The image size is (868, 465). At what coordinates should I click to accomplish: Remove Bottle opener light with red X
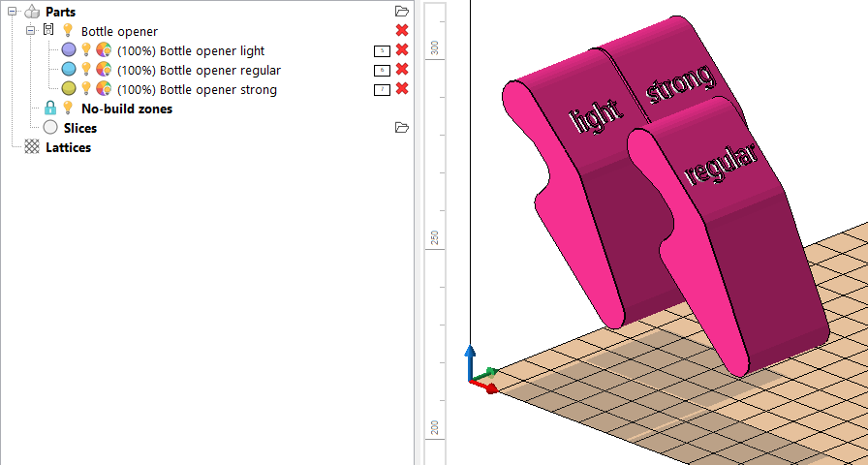point(402,49)
